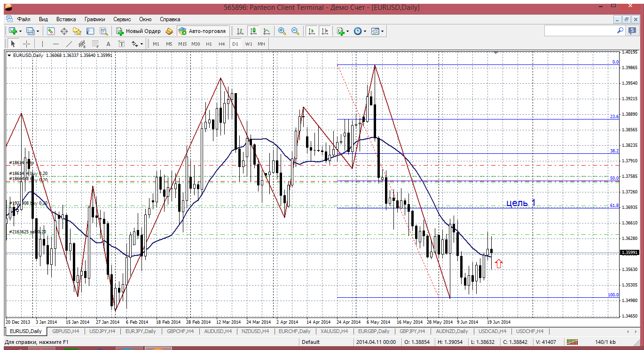The image size is (644, 350).
Task: Select the Crosshair tool
Action: point(27,44)
